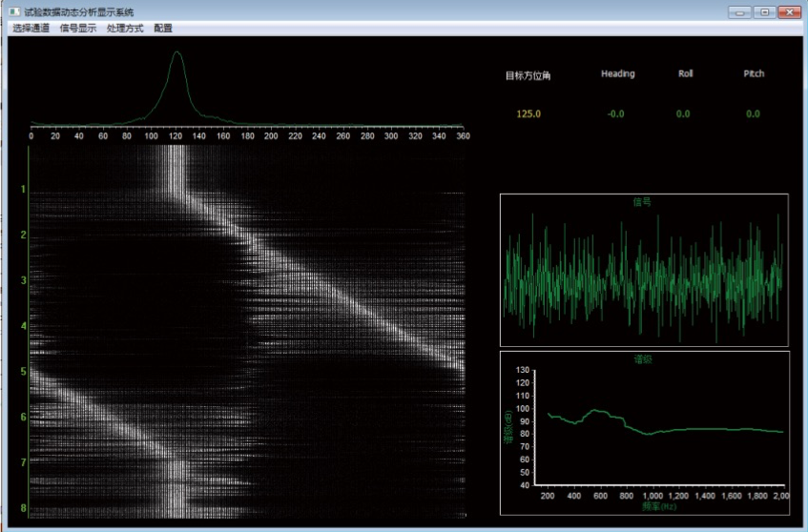Click the 1,000 tick on frequency axis

[653, 496]
